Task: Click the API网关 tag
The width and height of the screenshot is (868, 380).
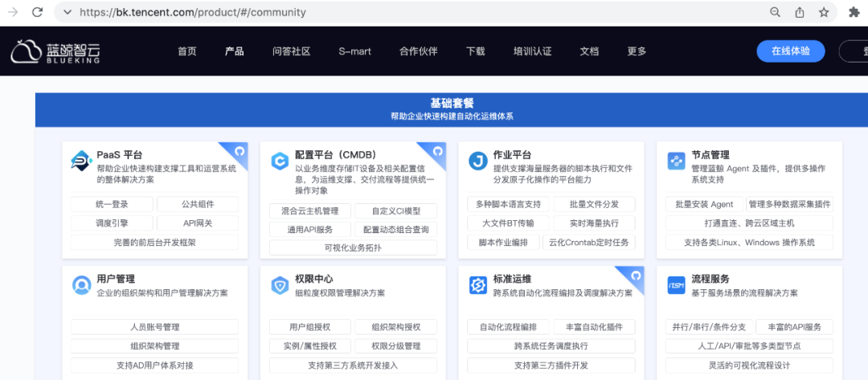Action: [x=198, y=223]
